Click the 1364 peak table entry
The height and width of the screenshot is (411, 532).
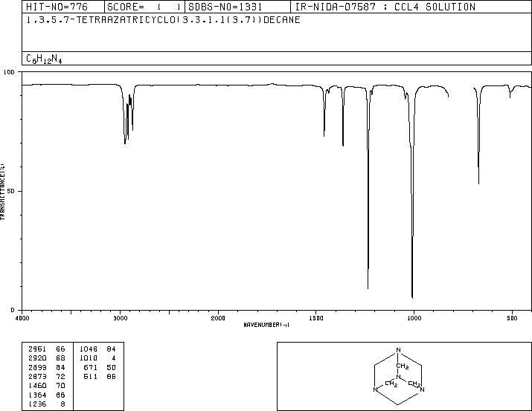point(47,395)
